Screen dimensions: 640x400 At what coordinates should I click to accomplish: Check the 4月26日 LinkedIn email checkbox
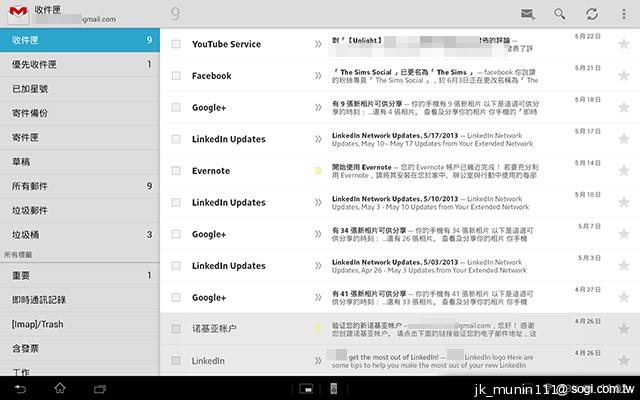tap(176, 361)
